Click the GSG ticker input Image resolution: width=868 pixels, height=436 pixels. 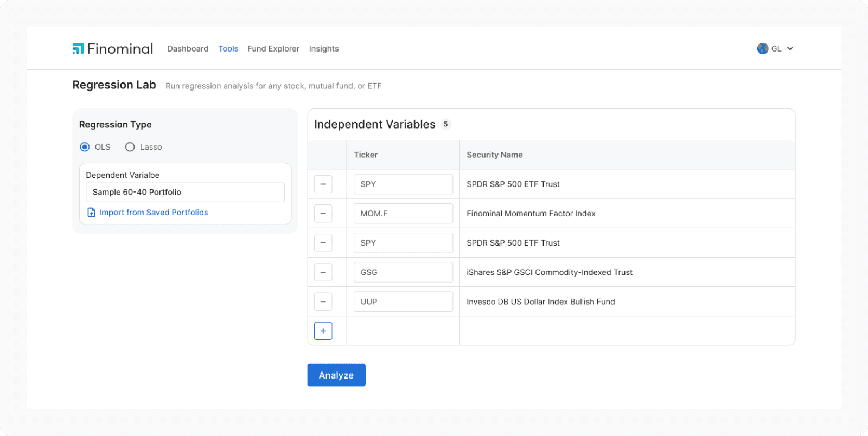(x=403, y=272)
